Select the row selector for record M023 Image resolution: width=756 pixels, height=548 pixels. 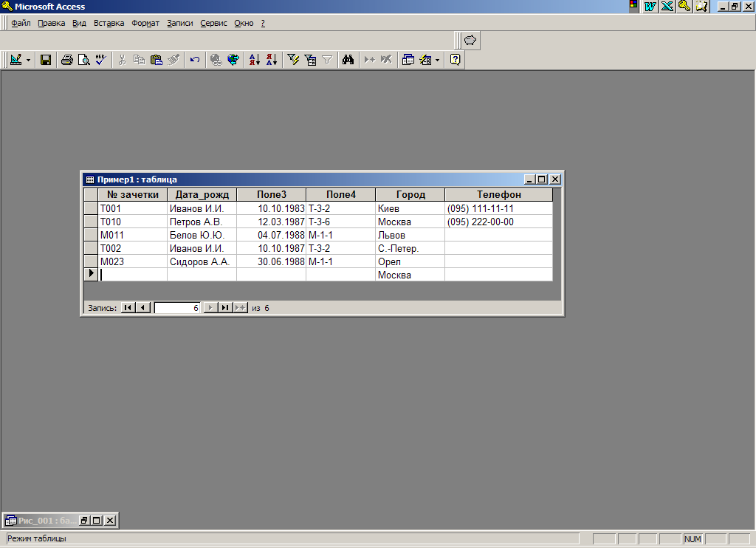click(x=91, y=261)
